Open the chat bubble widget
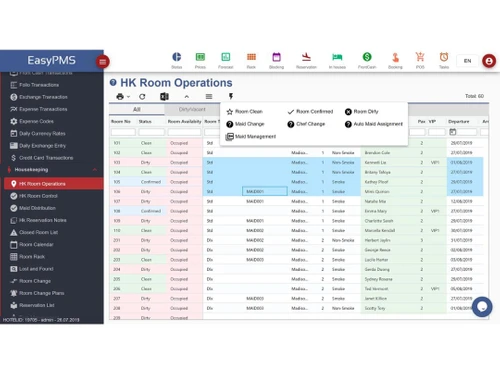Image resolution: width=500 pixels, height=375 pixels. pos(482,307)
